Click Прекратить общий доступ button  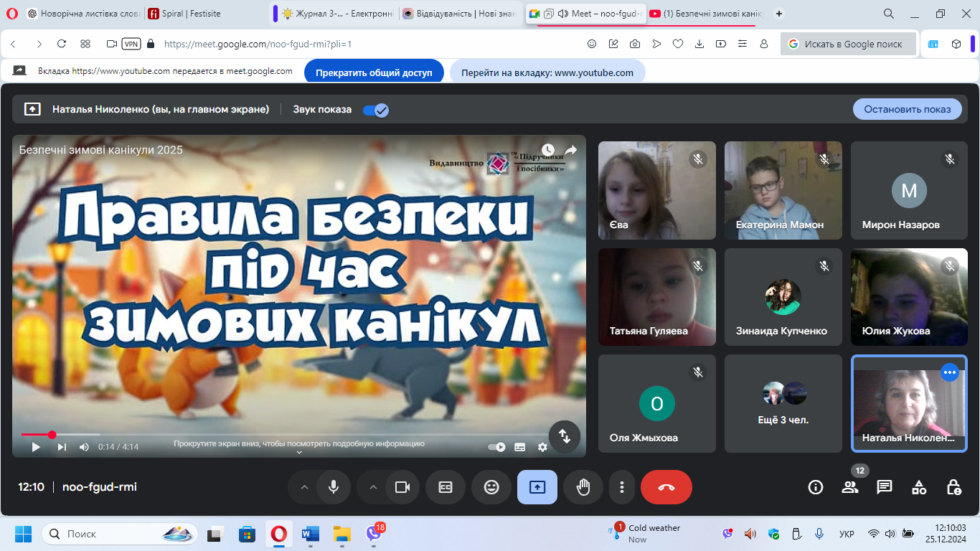[374, 72]
